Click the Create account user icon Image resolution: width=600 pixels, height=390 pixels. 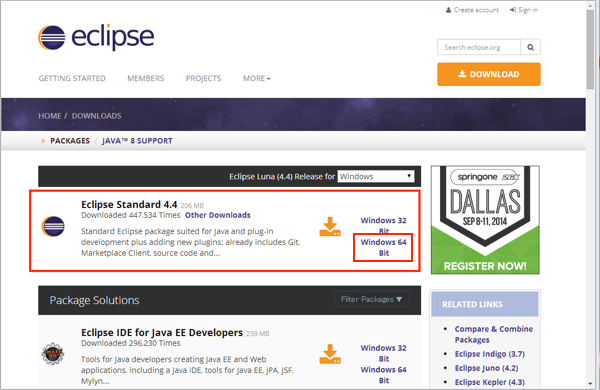pyautogui.click(x=448, y=10)
